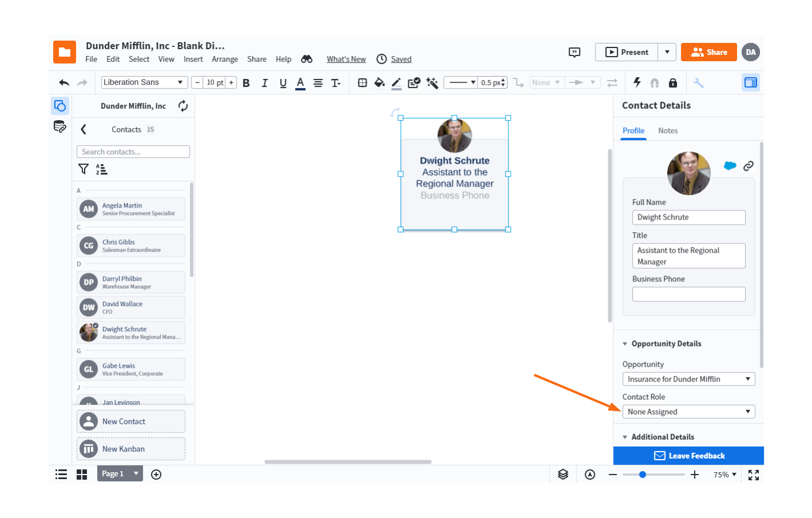Open text alignment options
Viewport: 812px width, 518px height.
point(318,83)
